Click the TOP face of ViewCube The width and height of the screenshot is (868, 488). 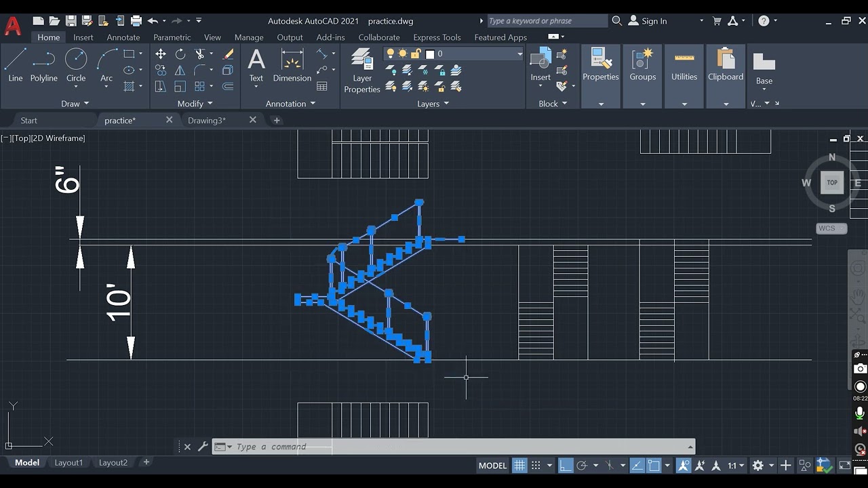pyautogui.click(x=832, y=182)
